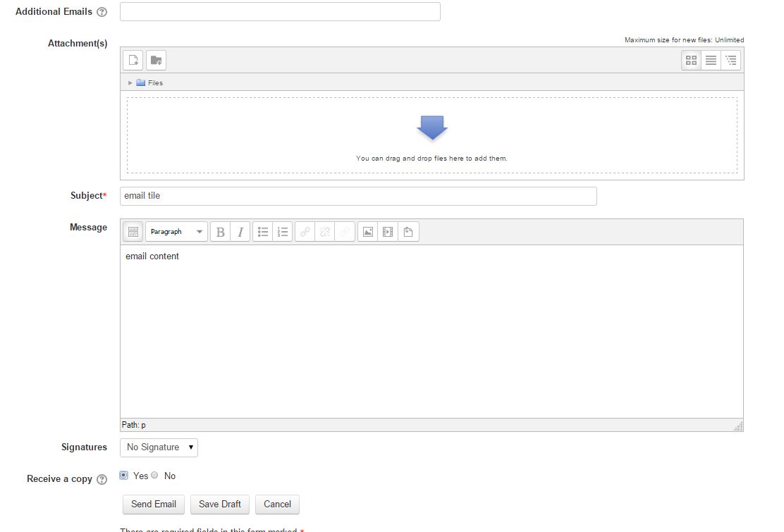Apply bold formatting in message editor
784x532 pixels.
coord(221,232)
